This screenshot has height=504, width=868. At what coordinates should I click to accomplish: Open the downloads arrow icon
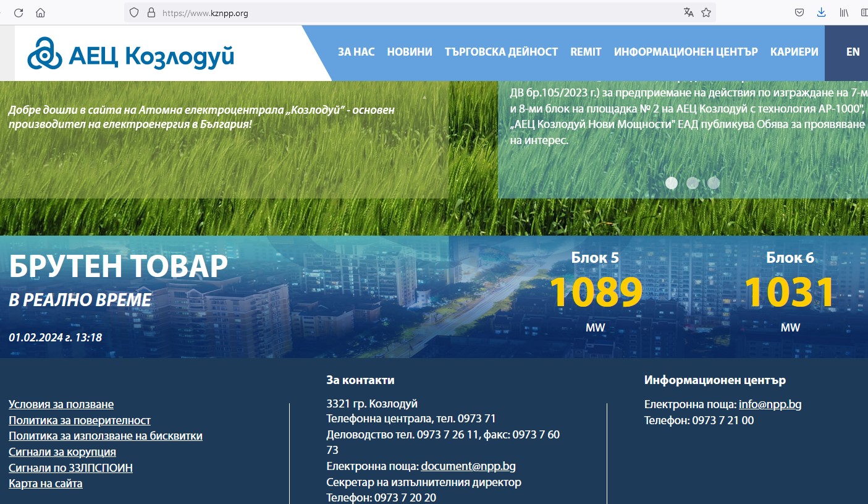pyautogui.click(x=821, y=12)
